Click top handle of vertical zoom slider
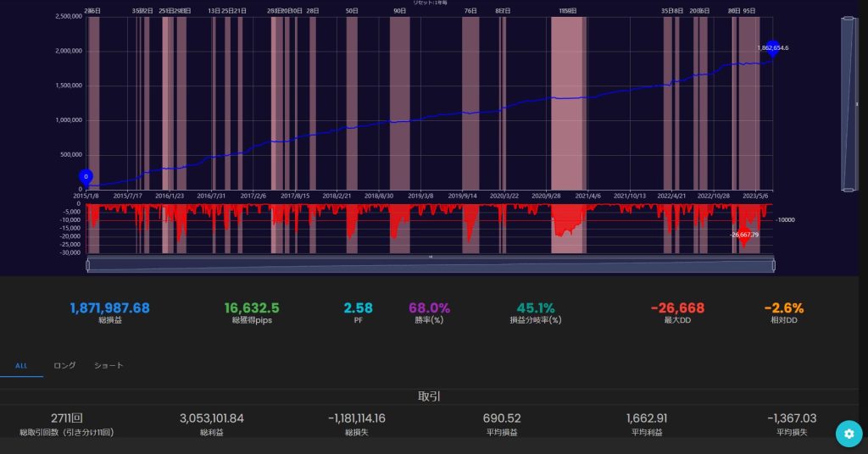The height and width of the screenshot is (454, 868). (x=847, y=18)
